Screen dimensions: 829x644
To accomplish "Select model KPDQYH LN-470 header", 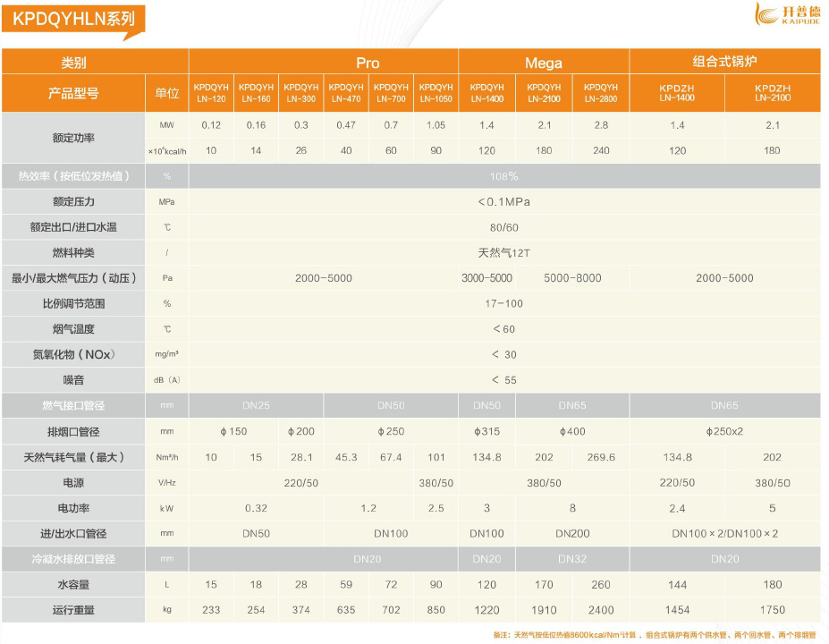I will click(x=346, y=93).
